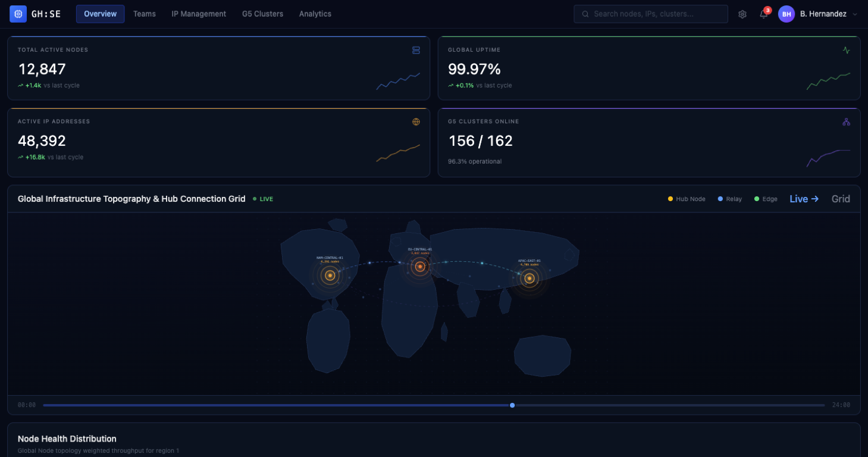Click the 96.3% operational text
Viewport: 868px width, 457px height.
coord(475,161)
